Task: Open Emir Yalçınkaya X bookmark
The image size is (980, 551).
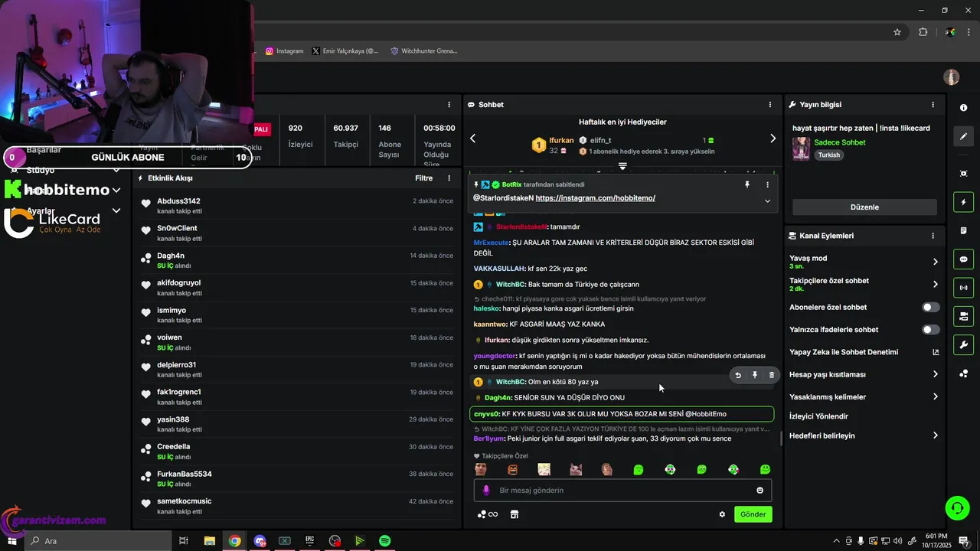Action: 345,51
